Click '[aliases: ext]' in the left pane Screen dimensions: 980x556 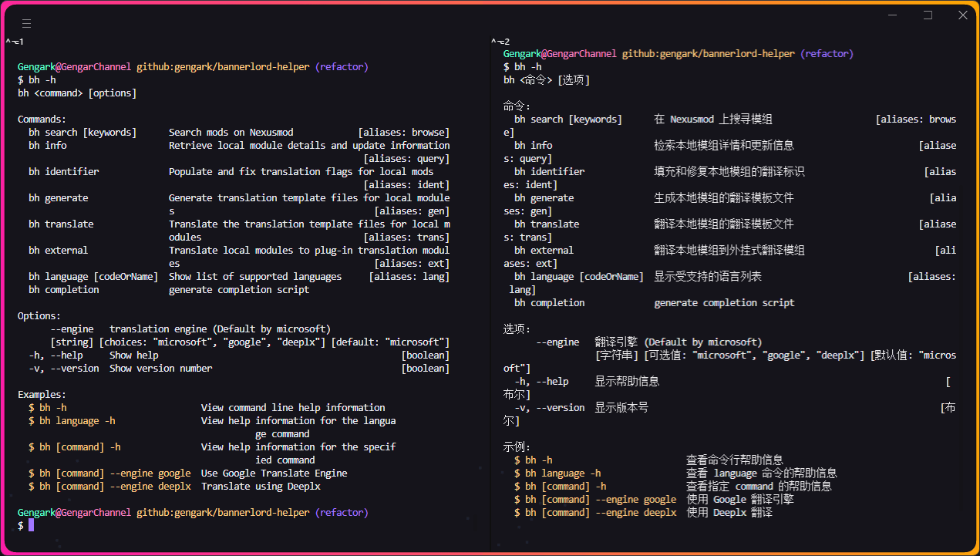(412, 264)
